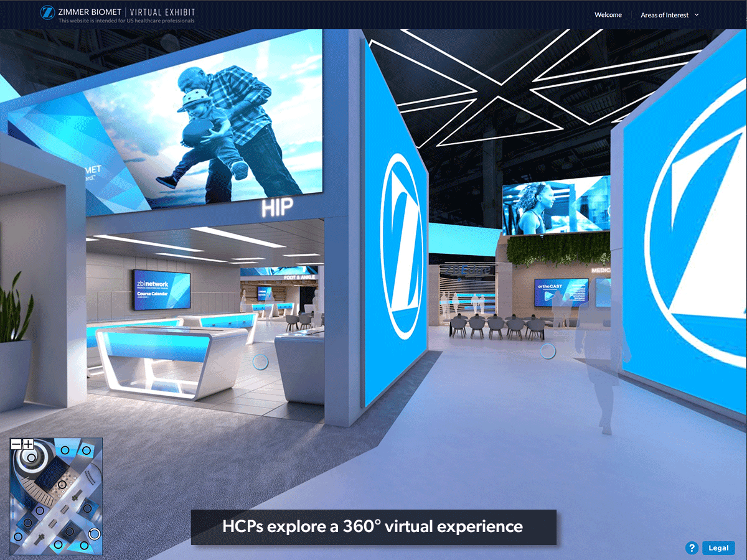Click the Virtual Exhibit title text
Screen dimensions: 747x560
(x=162, y=12)
